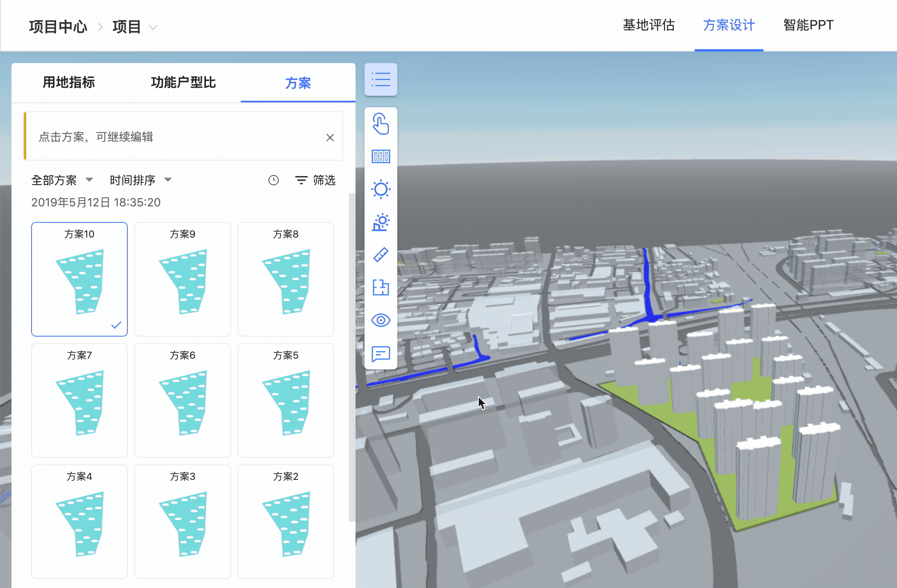Open the 时间排序 sort dropdown
This screenshot has width=897, height=588.
tap(140, 180)
